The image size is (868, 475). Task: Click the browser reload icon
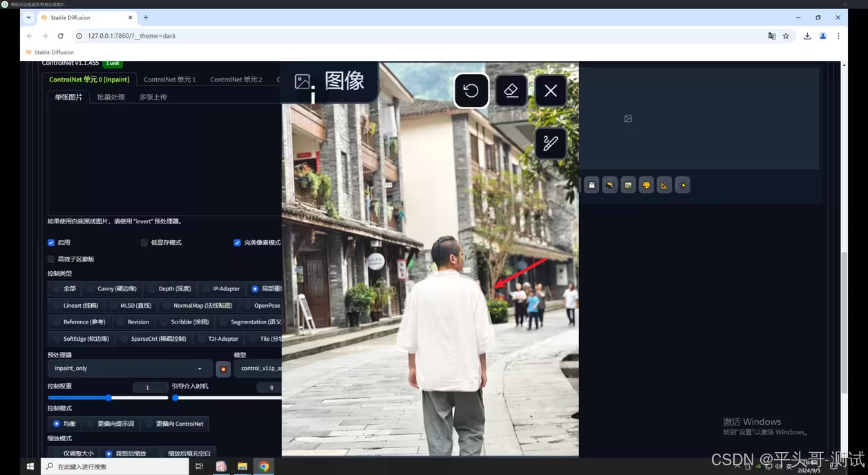coord(60,36)
